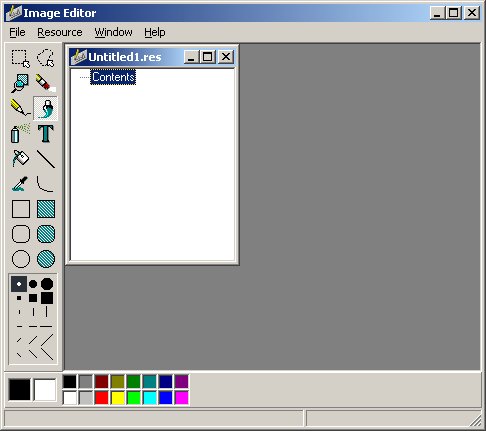Select the lasso freeform selection tool
This screenshot has height=431, width=486.
pyautogui.click(x=46, y=59)
